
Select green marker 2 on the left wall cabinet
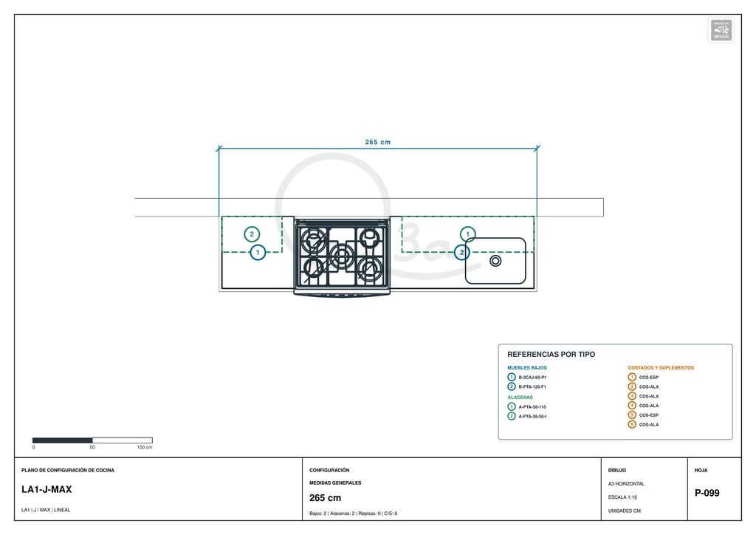click(252, 234)
